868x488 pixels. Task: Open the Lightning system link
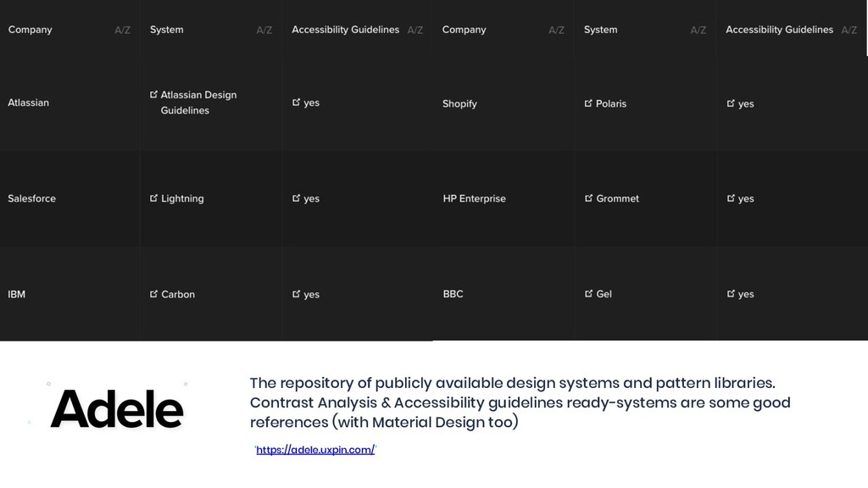click(182, 198)
